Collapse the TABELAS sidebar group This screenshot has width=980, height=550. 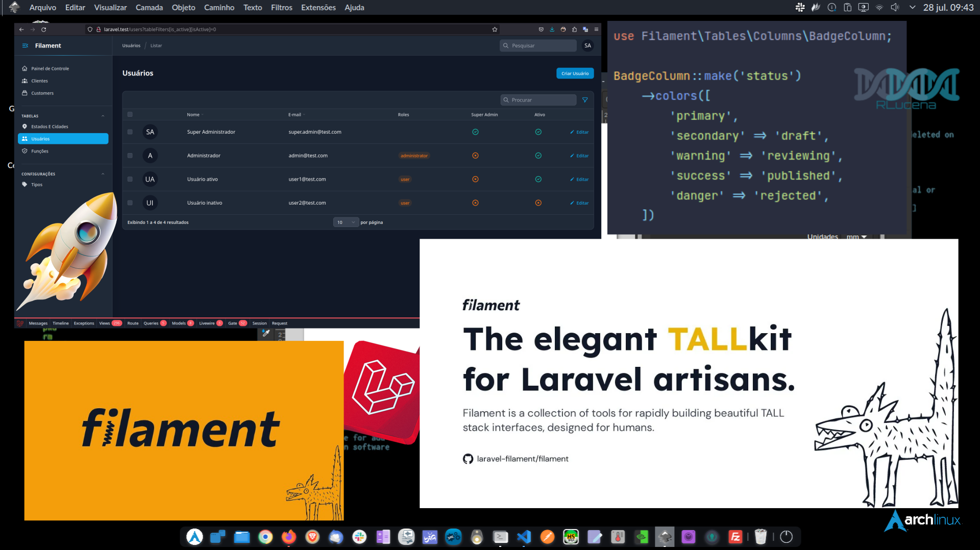103,116
